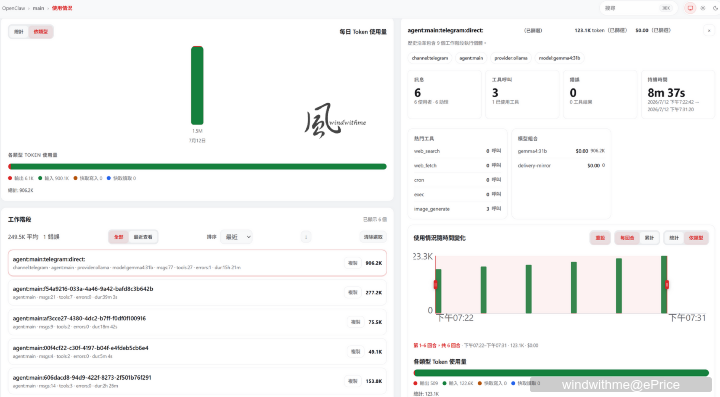Click the green input legend dot
Image resolution: width=720 pixels, height=397 pixels.
(40, 178)
